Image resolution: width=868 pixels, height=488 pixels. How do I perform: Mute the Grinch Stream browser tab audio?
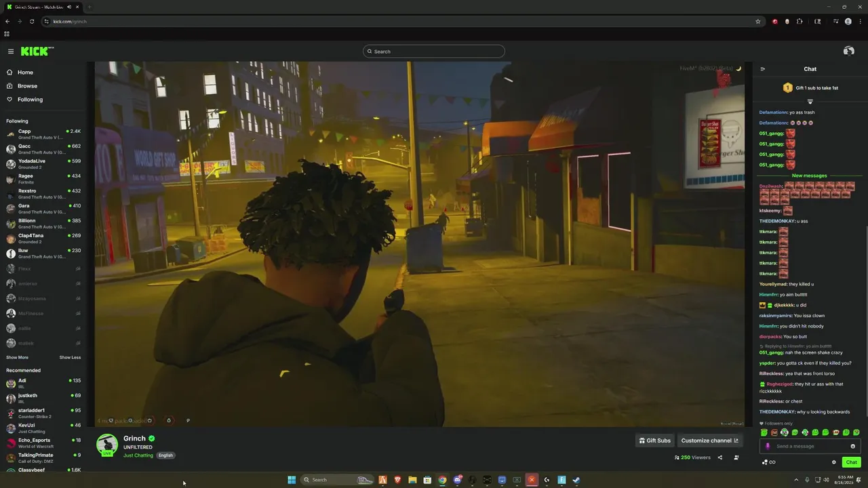click(x=69, y=7)
